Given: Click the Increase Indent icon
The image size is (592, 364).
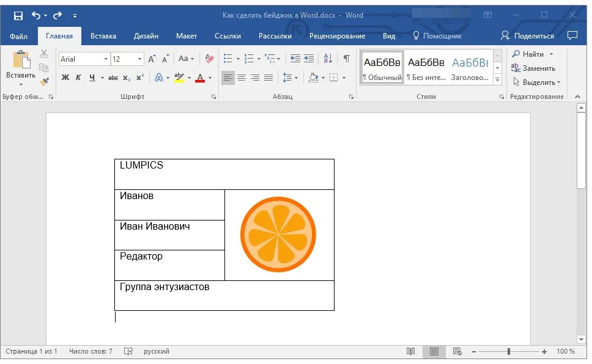Looking at the screenshot, I should click(309, 59).
